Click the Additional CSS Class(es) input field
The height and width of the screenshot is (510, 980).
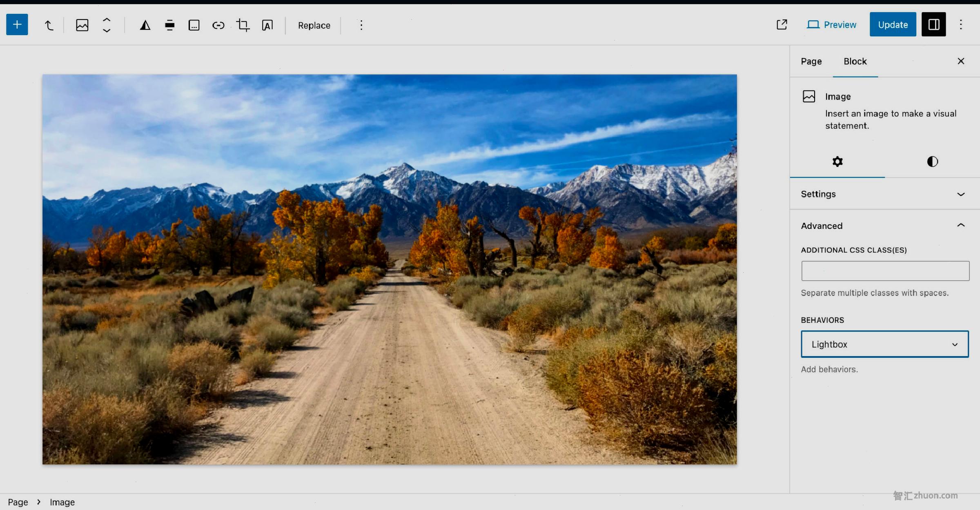(885, 271)
